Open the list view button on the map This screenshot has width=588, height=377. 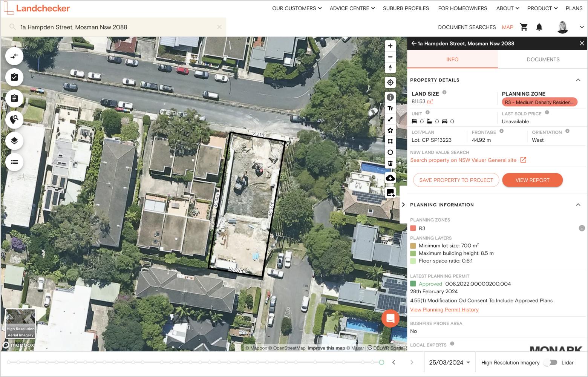[x=14, y=162]
